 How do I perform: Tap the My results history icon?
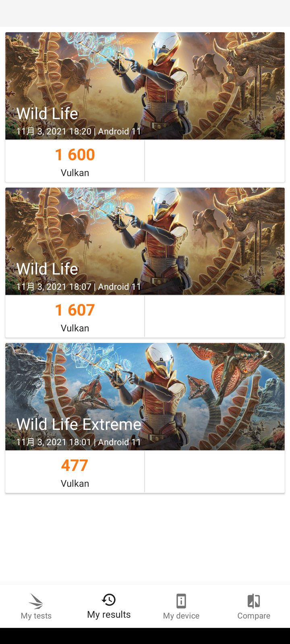109,600
